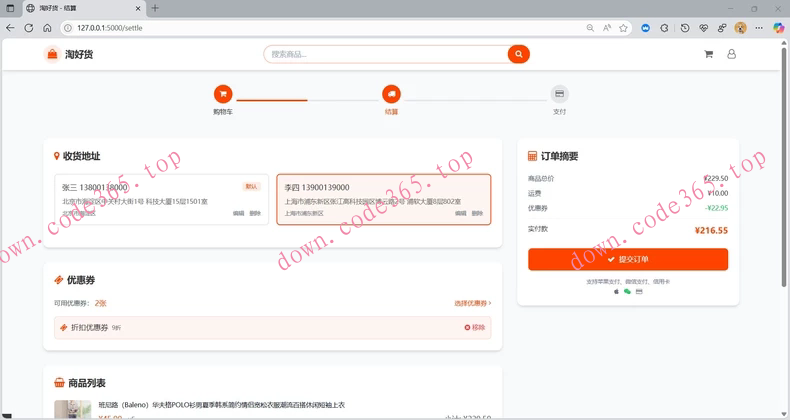Viewport: 790px width, 420px height.
Task: Click the 结算 step truck icon
Action: click(391, 94)
